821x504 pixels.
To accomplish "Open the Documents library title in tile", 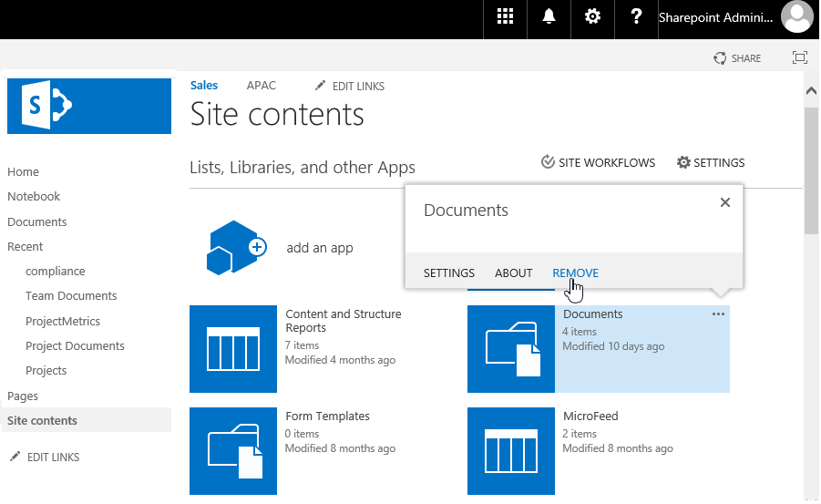I will (x=592, y=314).
